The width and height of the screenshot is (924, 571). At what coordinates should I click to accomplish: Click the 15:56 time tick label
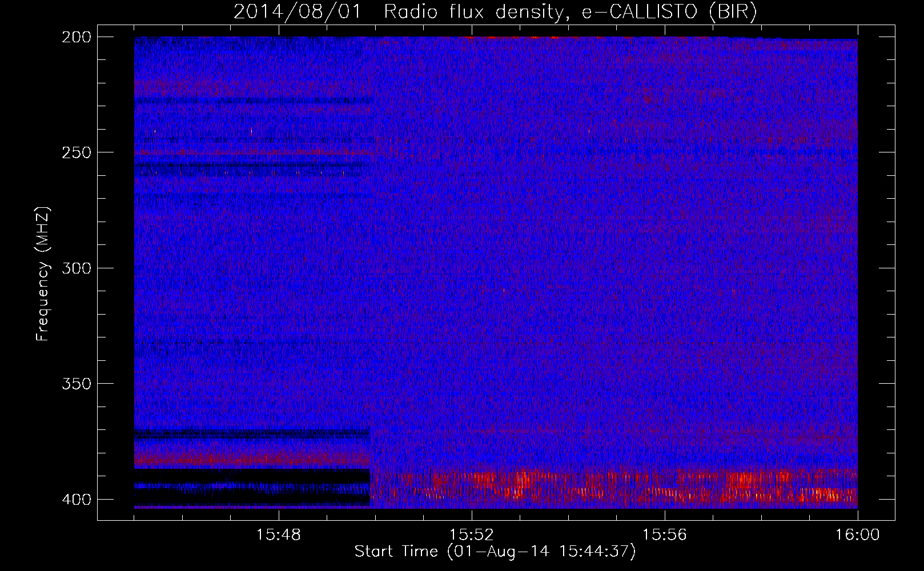coord(665,535)
